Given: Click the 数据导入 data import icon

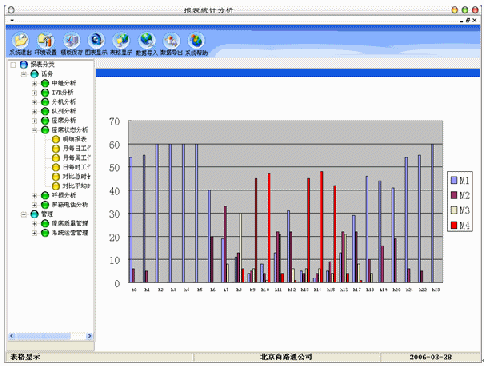Looking at the screenshot, I should point(147,41).
